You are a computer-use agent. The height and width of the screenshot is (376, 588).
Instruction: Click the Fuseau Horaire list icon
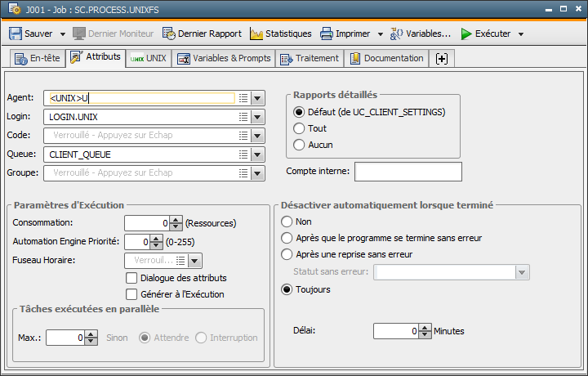click(x=180, y=261)
